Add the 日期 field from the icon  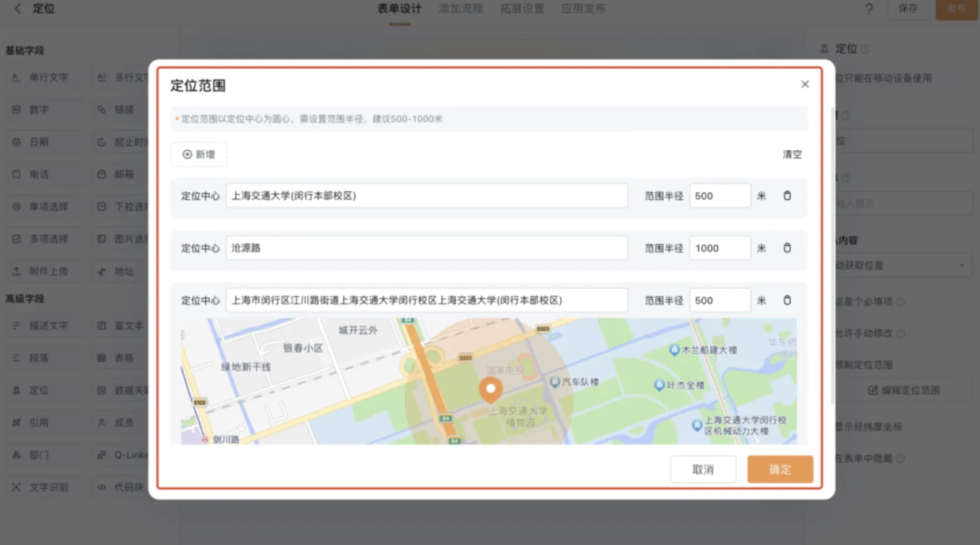click(x=16, y=142)
